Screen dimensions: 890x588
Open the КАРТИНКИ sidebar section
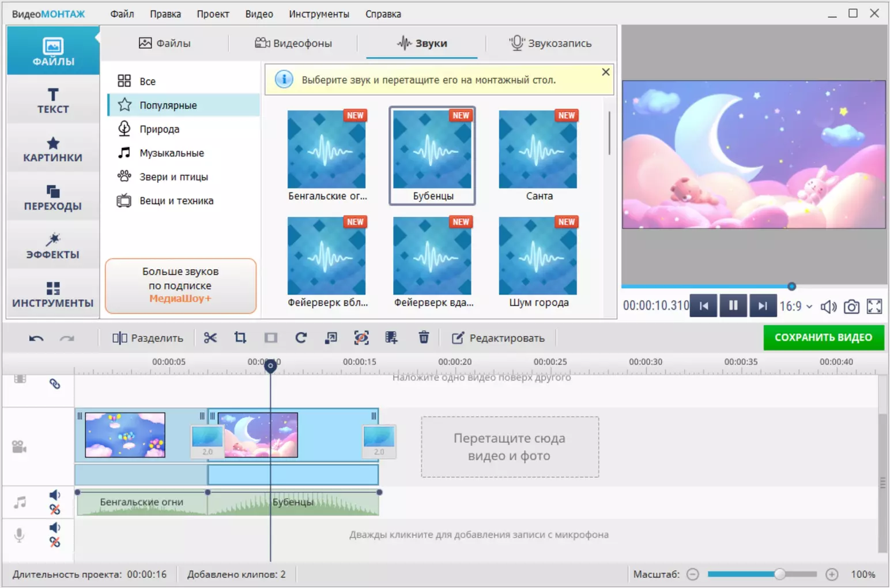pyautogui.click(x=53, y=149)
